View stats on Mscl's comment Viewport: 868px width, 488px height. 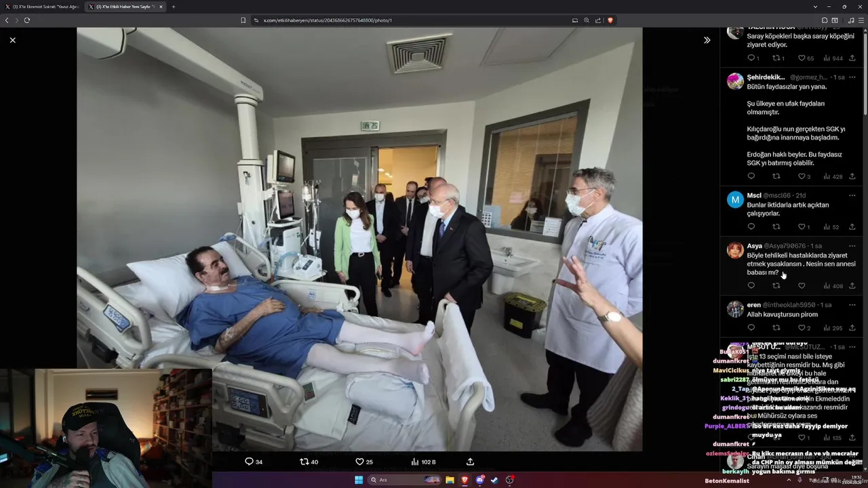pos(831,226)
